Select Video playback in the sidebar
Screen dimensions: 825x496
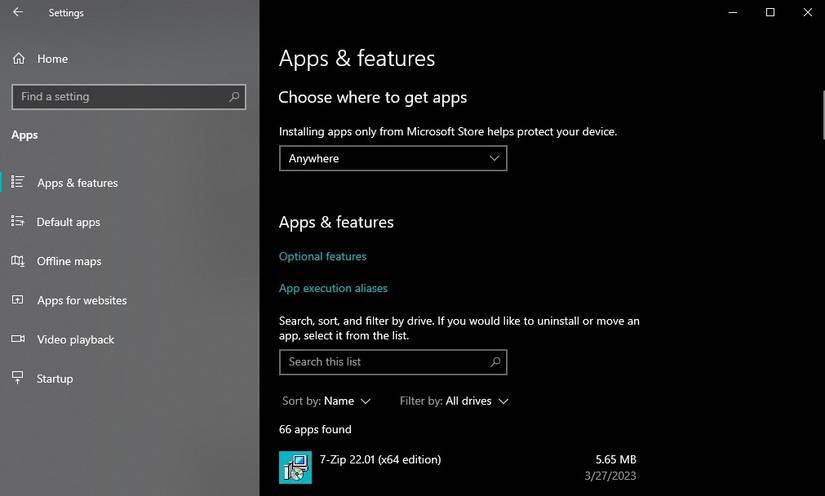coord(75,339)
